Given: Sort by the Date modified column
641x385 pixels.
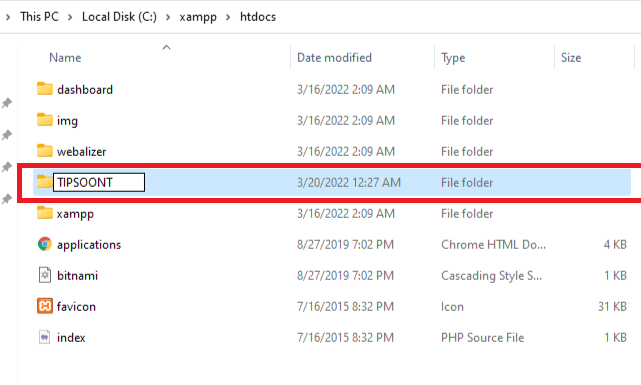Looking at the screenshot, I should click(x=334, y=58).
